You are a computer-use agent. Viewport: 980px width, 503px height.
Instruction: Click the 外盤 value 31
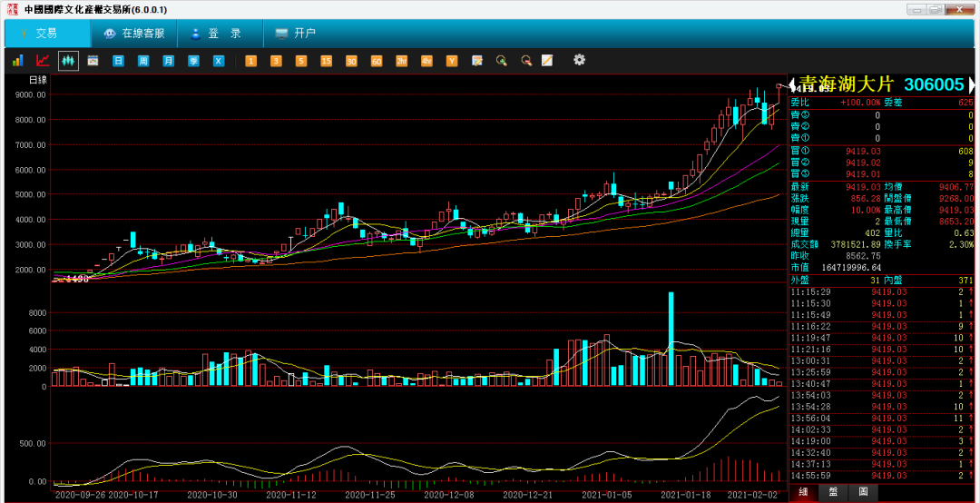pyautogui.click(x=875, y=280)
